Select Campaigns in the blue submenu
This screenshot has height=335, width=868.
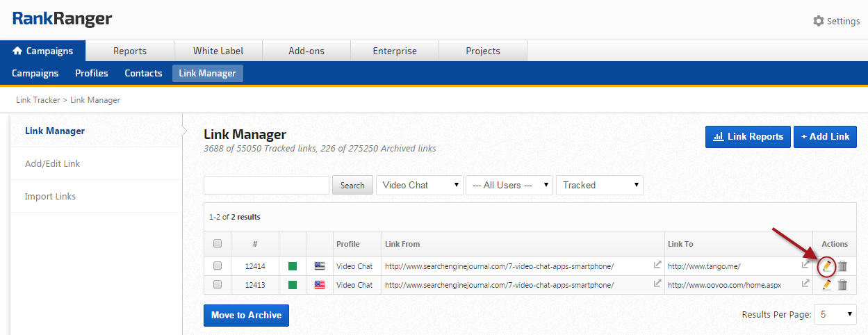[x=35, y=73]
